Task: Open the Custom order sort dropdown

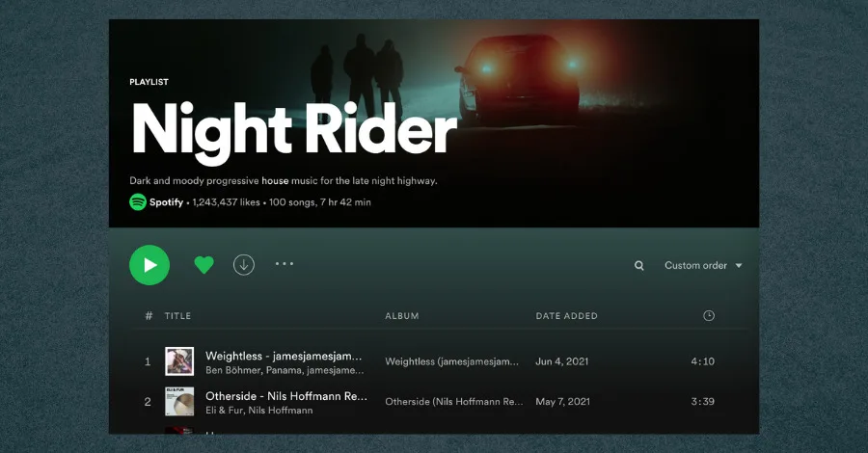Action: click(703, 265)
